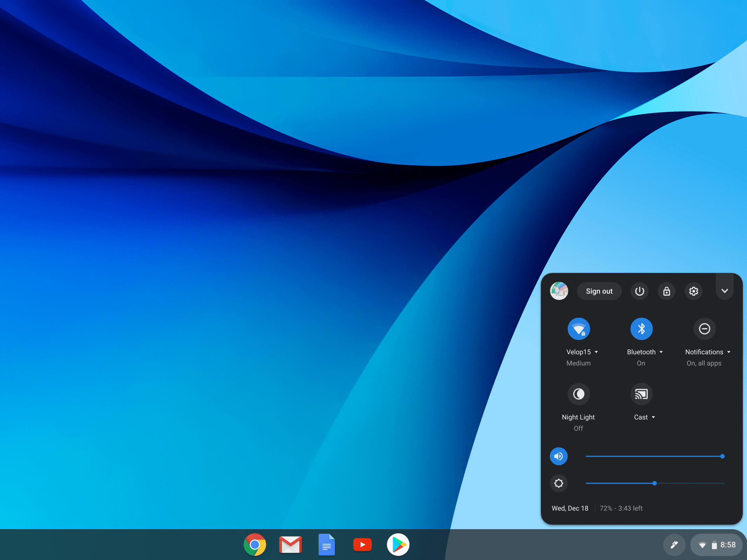
Task: Open stylus tools pen icon
Action: point(674,545)
